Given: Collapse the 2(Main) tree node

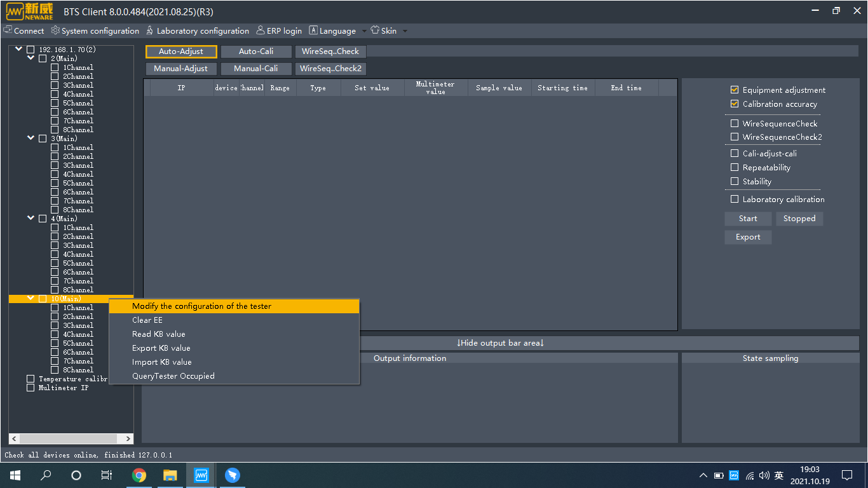Looking at the screenshot, I should [x=31, y=58].
